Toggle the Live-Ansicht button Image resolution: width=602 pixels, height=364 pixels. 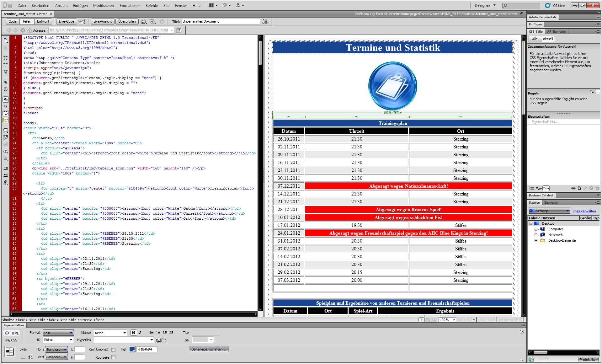point(103,22)
